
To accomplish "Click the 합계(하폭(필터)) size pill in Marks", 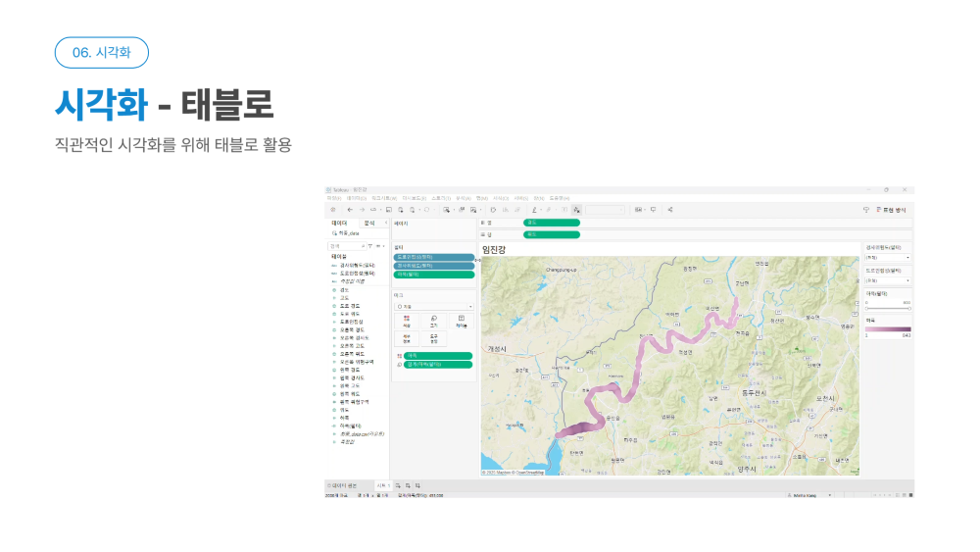I will click(438, 365).
